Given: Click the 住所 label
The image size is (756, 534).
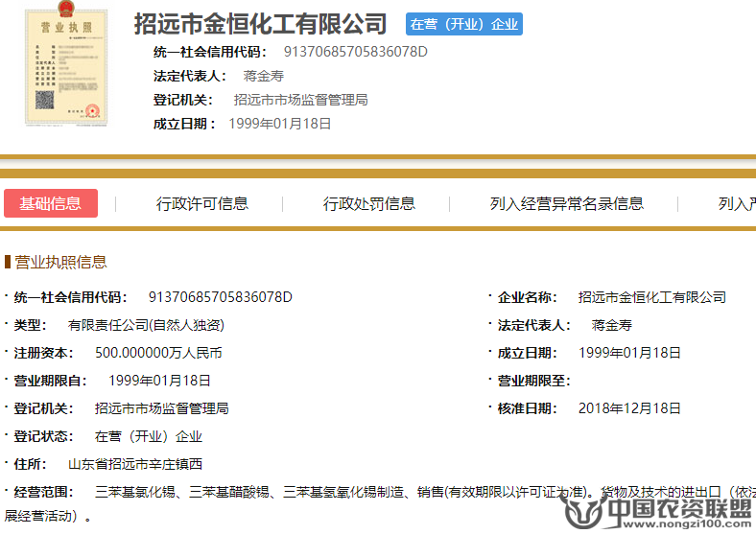Looking at the screenshot, I should tap(30, 464).
